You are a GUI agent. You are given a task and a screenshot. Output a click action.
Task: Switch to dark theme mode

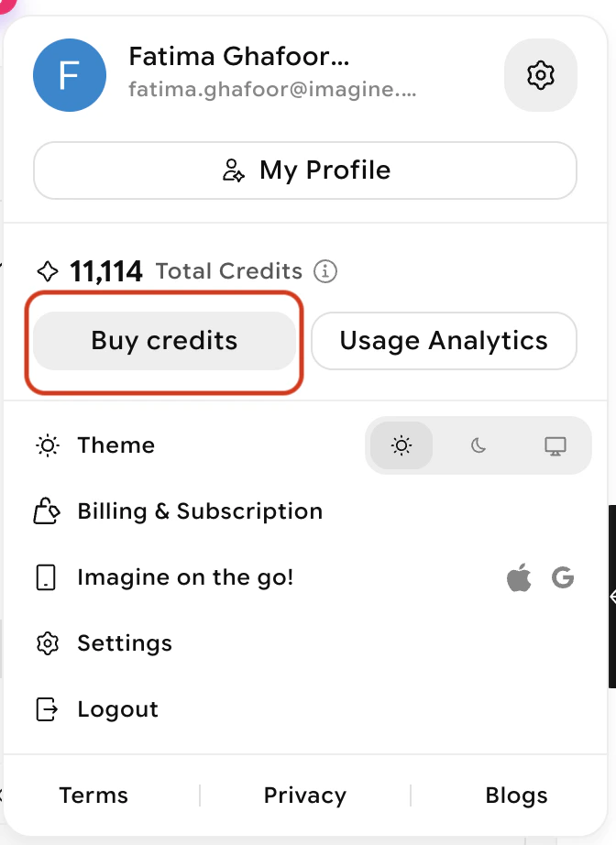[x=478, y=445]
